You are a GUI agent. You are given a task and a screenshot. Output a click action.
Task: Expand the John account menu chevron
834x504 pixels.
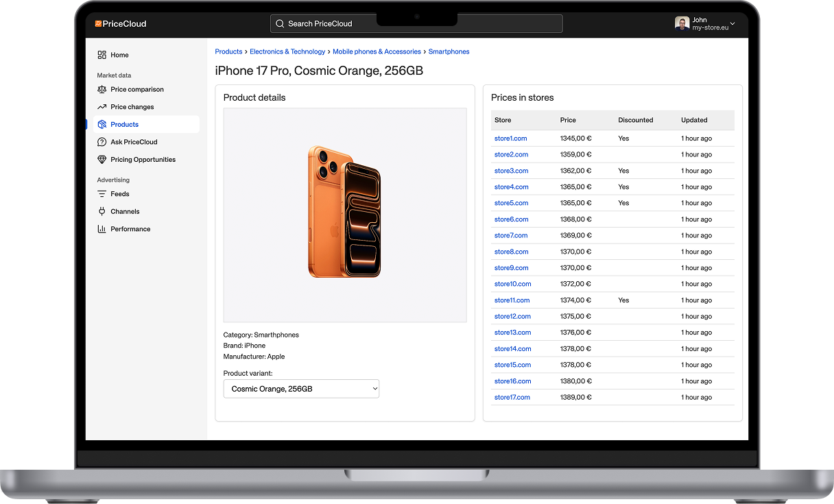732,24
